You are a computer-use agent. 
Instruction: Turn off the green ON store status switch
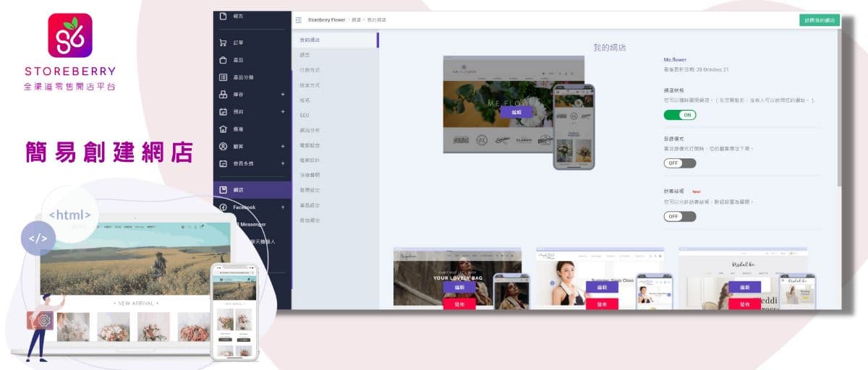pyautogui.click(x=680, y=115)
